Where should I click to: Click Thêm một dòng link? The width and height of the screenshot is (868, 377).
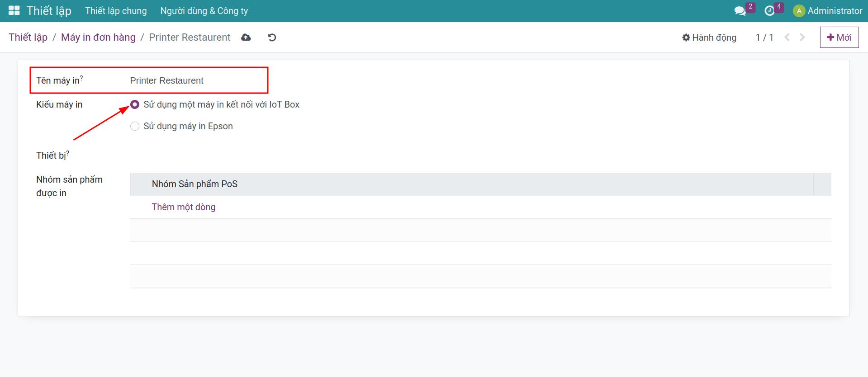coord(183,207)
